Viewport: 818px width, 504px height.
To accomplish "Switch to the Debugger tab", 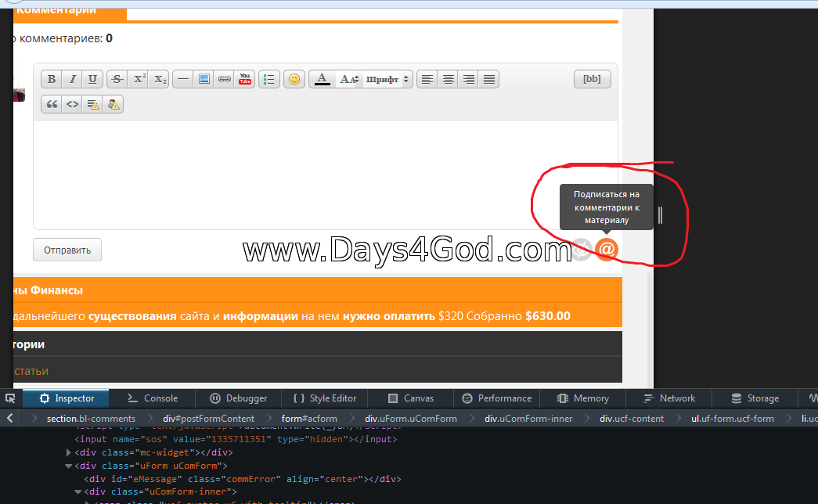I will (239, 398).
